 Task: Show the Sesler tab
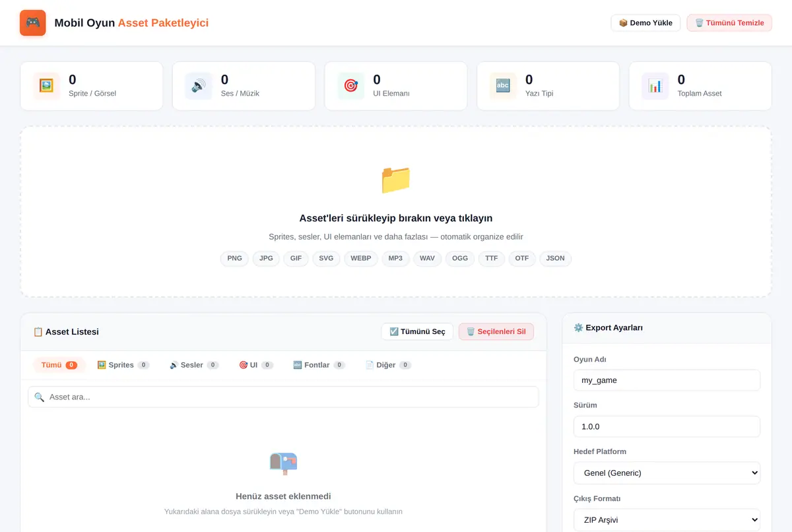[194, 365]
